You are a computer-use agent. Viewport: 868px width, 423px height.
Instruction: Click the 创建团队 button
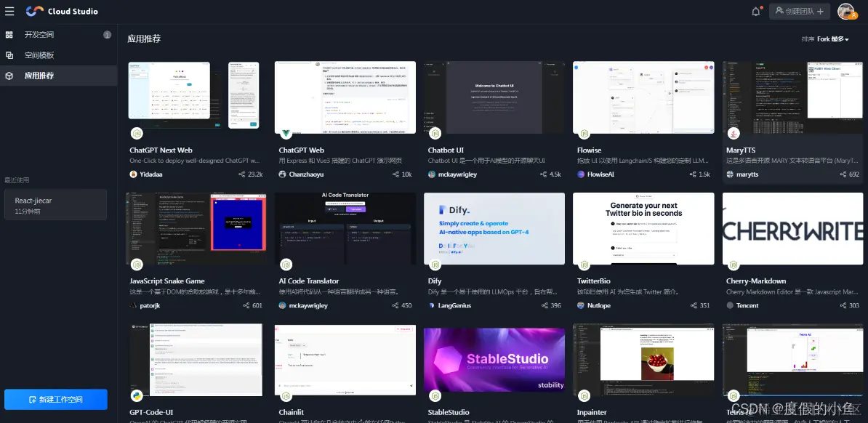(x=800, y=11)
